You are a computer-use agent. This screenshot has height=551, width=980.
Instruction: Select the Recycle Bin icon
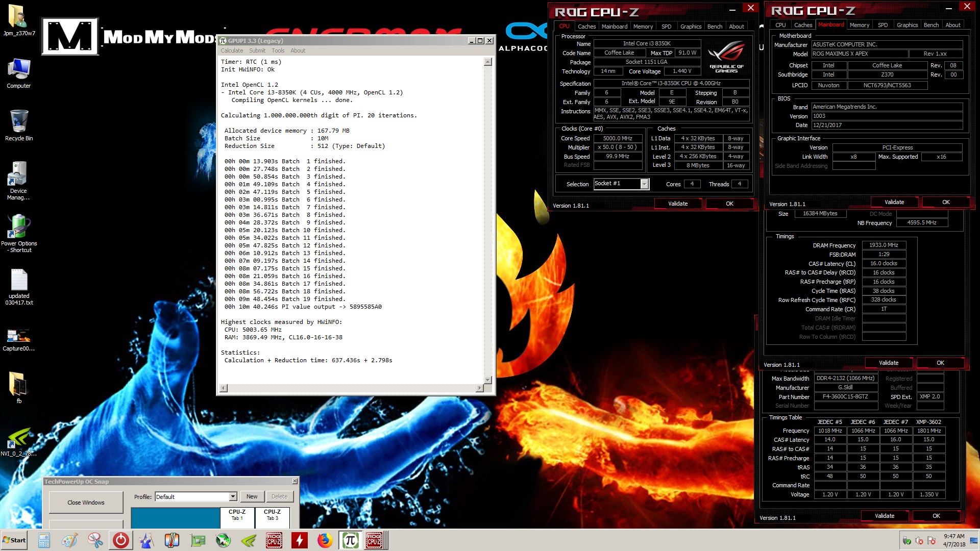(19, 125)
